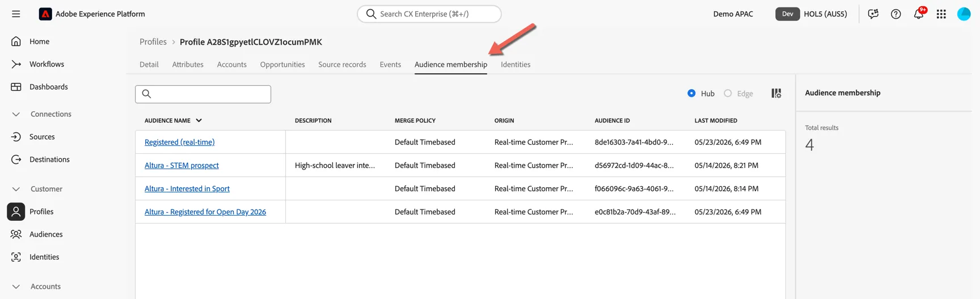This screenshot has height=299, width=980.
Task: Select the Edge radio button
Action: [728, 93]
